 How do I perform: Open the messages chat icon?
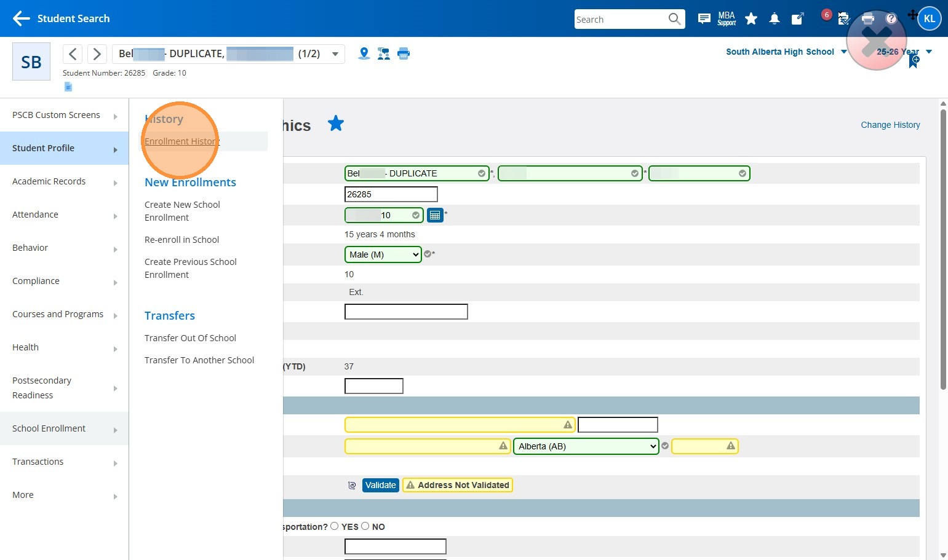(704, 19)
